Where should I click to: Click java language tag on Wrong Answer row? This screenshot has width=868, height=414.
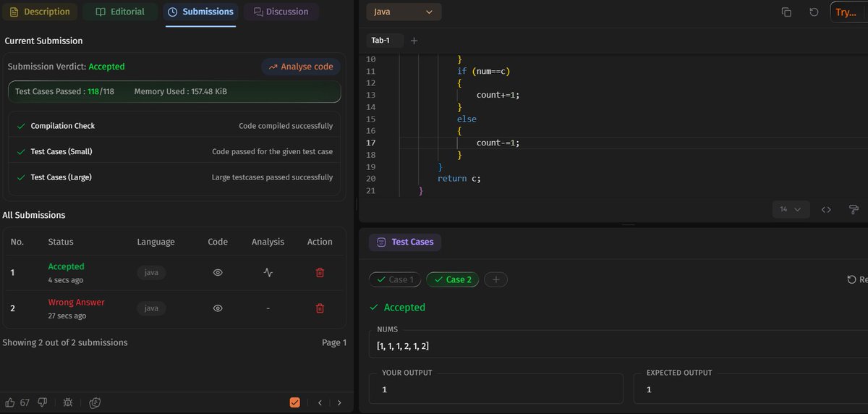point(151,308)
